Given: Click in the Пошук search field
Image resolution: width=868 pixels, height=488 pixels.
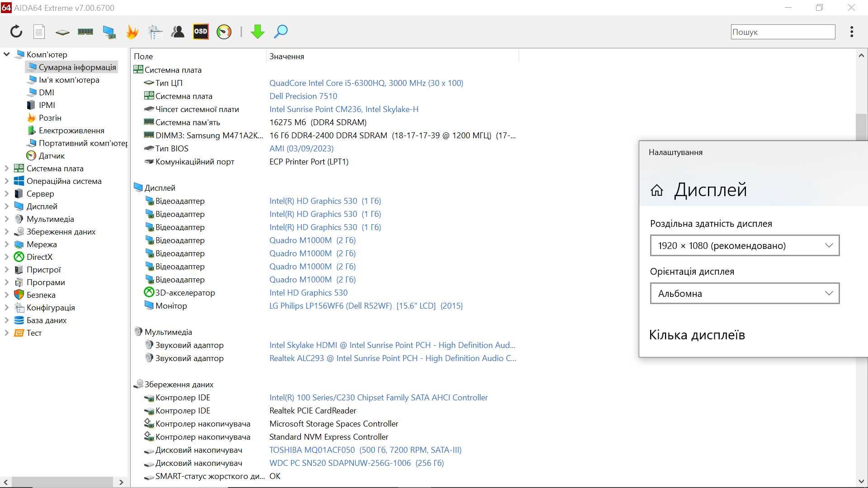Looking at the screenshot, I should (x=783, y=32).
